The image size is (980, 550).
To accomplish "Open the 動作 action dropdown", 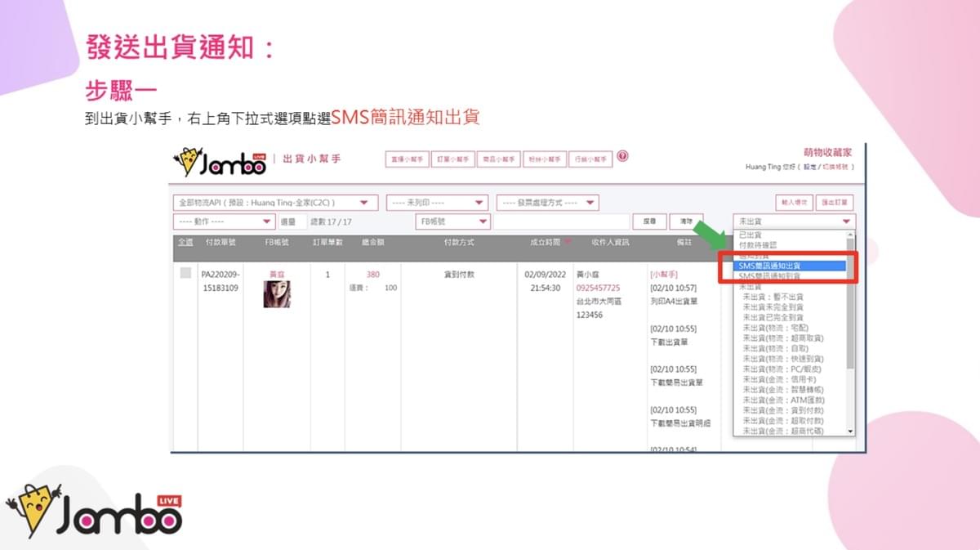I will pos(225,221).
